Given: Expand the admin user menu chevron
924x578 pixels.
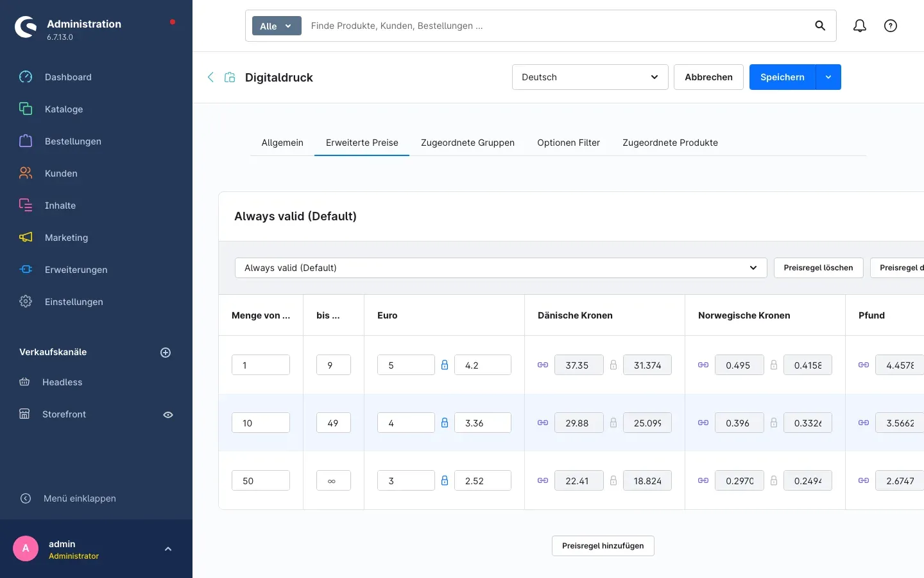Looking at the screenshot, I should coord(168,549).
